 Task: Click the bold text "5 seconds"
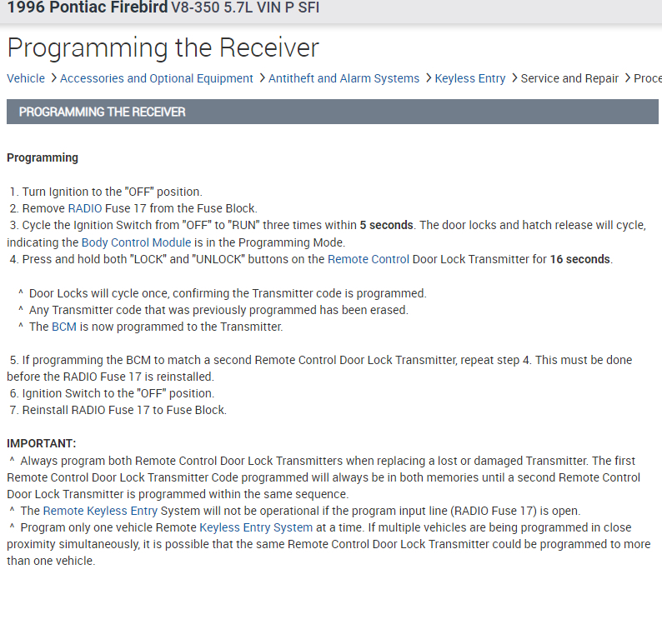pos(386,225)
